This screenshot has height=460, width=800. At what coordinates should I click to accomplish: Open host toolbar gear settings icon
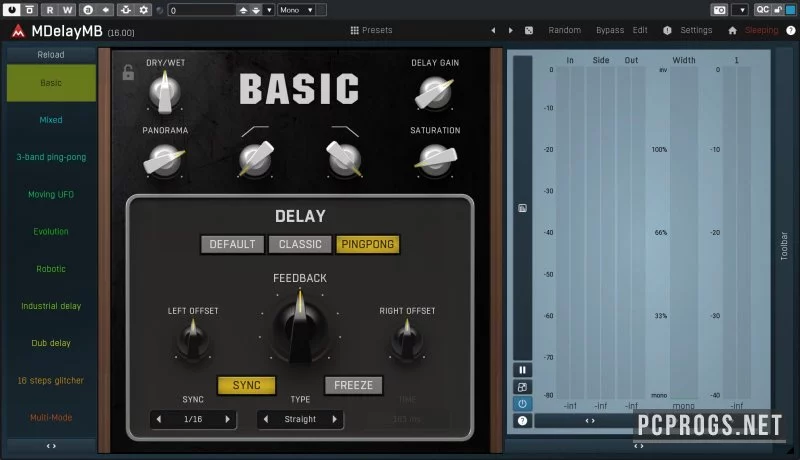click(x=144, y=10)
